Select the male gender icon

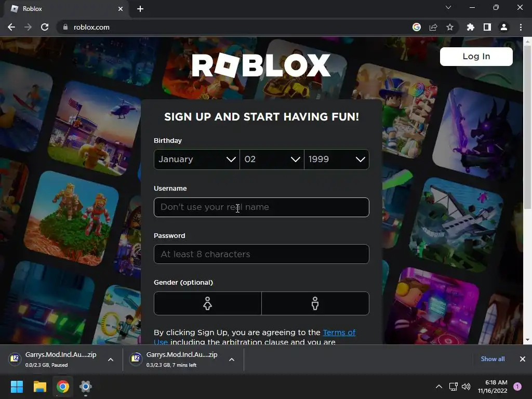coord(315,303)
